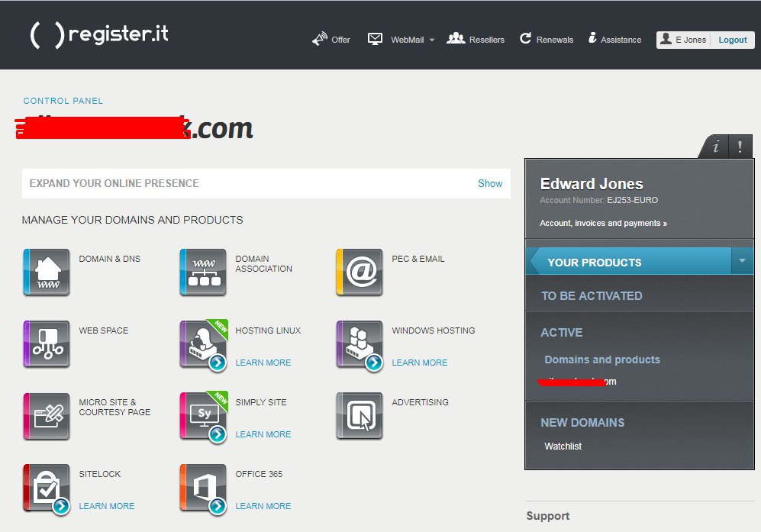Screen dimensions: 761x532
Task: Open the To Be Activated section
Action: coord(592,296)
